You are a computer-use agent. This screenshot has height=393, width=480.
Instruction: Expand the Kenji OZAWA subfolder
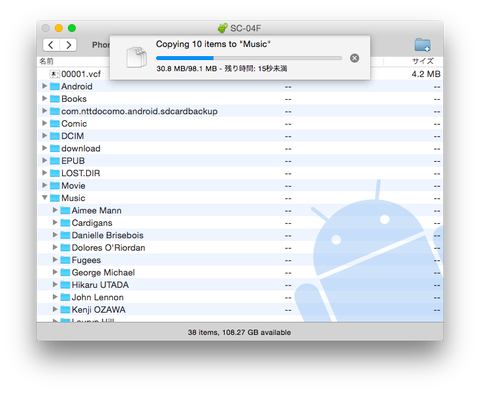click(55, 309)
